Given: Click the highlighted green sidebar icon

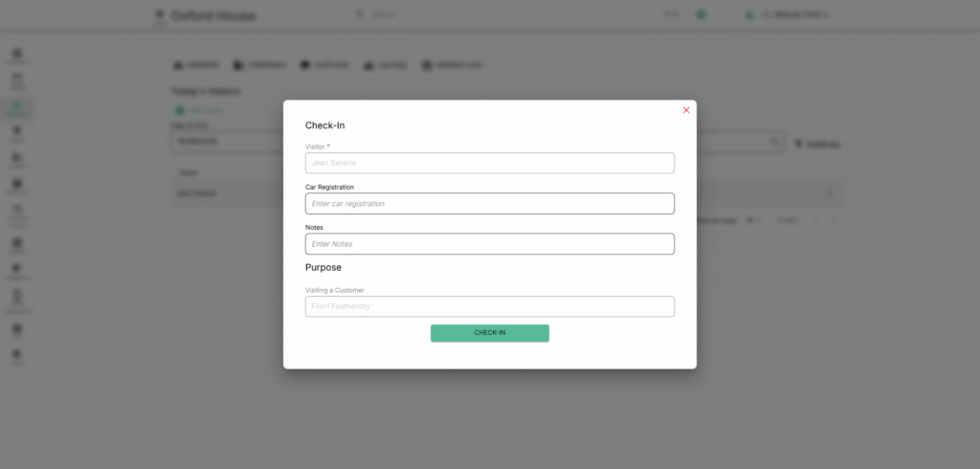Looking at the screenshot, I should [x=17, y=108].
